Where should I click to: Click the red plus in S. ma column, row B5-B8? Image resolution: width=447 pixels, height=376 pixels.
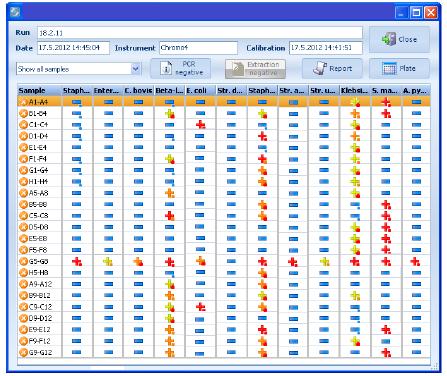386,204
